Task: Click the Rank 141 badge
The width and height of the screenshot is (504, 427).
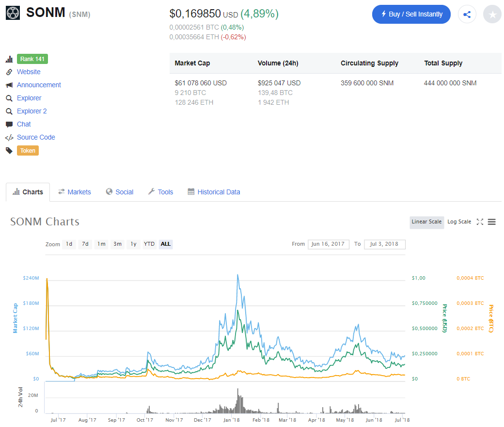Action: (x=32, y=59)
